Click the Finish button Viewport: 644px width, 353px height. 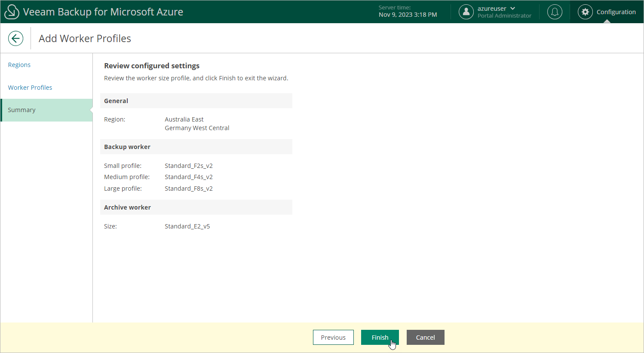380,338
